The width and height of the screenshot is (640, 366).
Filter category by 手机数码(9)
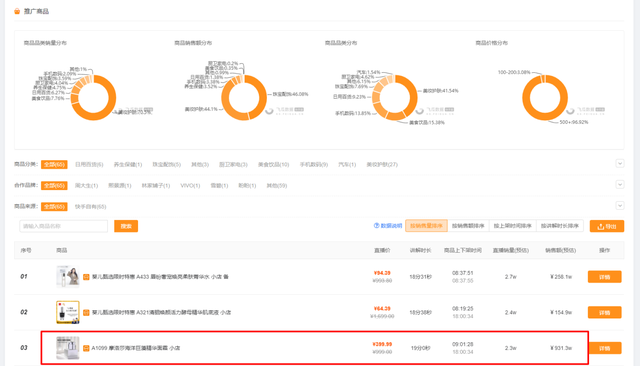[314, 164]
